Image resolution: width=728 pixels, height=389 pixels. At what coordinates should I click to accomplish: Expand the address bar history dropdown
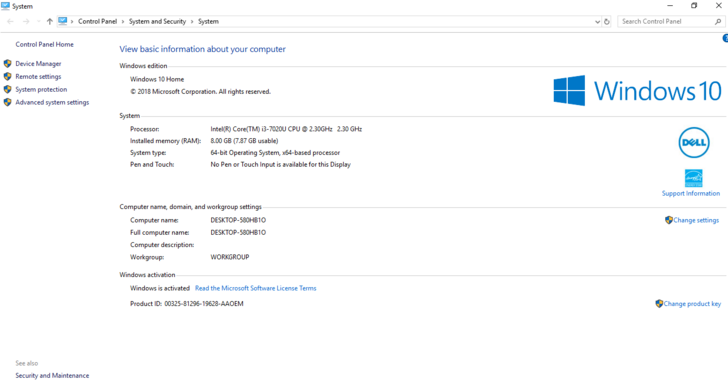(597, 21)
